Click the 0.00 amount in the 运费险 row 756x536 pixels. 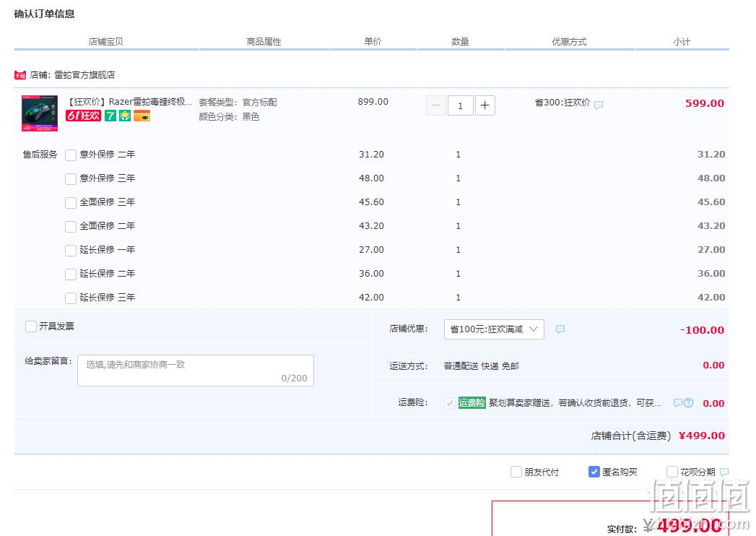(713, 403)
